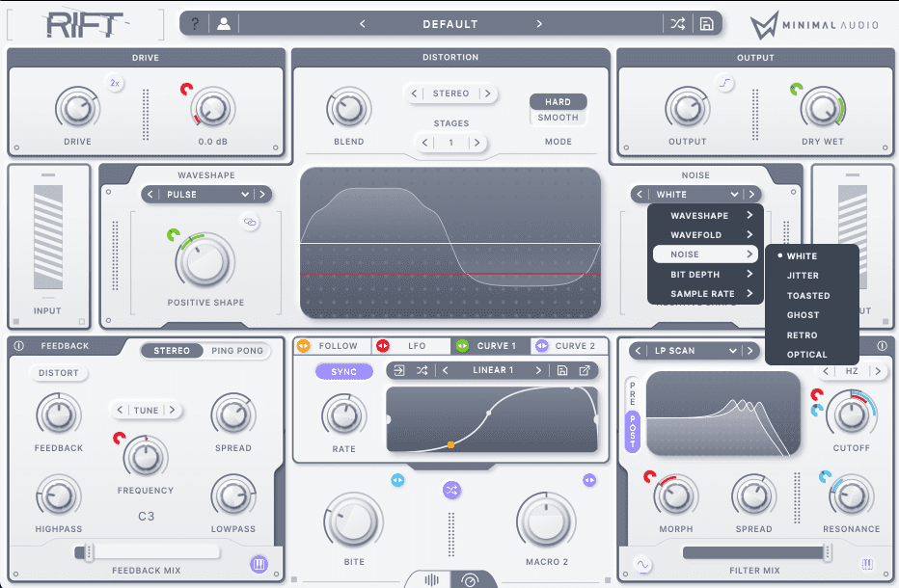The width and height of the screenshot is (899, 588).
Task: Click the red LFO modulator icon
Action: tap(382, 346)
